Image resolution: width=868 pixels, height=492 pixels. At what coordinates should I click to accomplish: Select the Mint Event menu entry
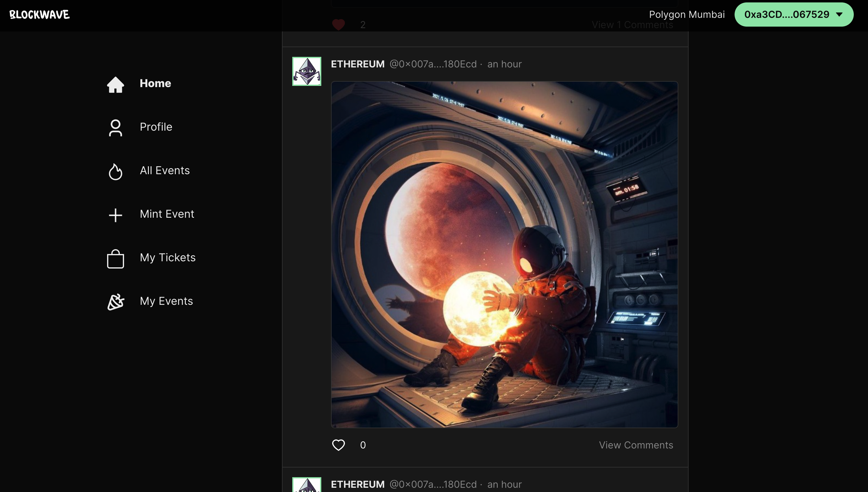(167, 214)
